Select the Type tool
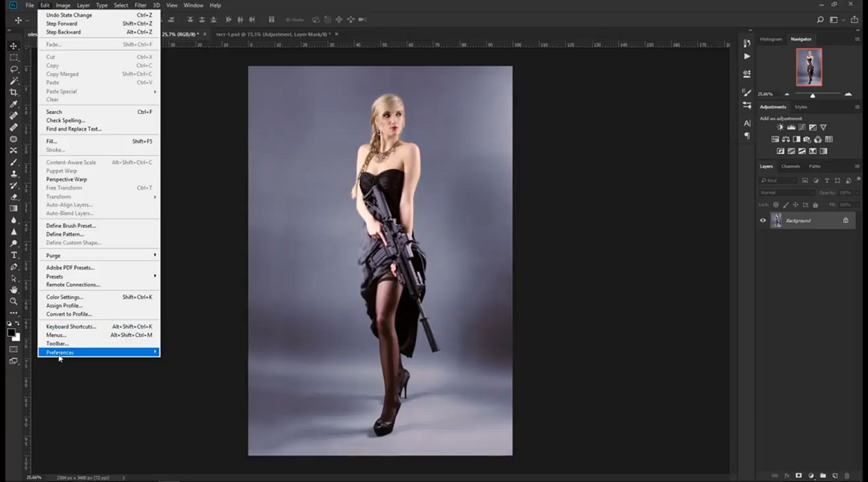This screenshot has width=868, height=482. (14, 255)
